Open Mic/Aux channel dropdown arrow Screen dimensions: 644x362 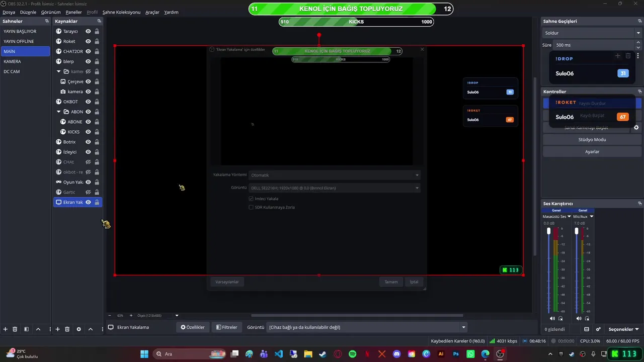pyautogui.click(x=591, y=217)
